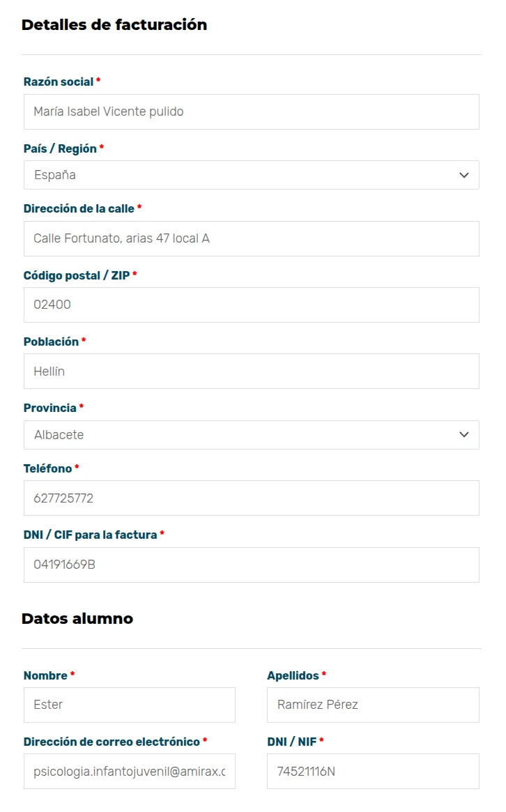506x812 pixels.
Task: Click the Población field containing Hellín
Action: (x=251, y=371)
